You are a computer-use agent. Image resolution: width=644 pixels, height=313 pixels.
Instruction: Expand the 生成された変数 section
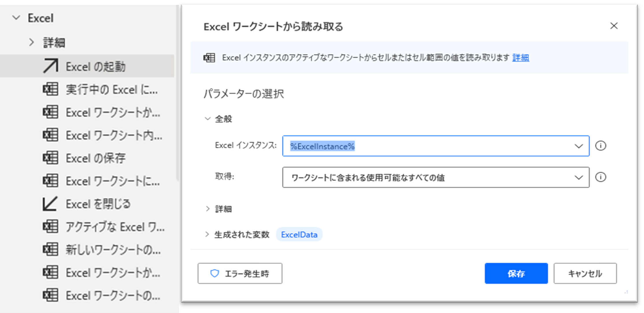coord(207,234)
